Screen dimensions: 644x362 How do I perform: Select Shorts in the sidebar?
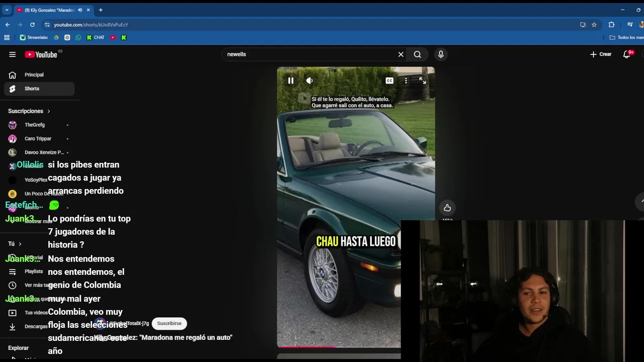click(39, 88)
